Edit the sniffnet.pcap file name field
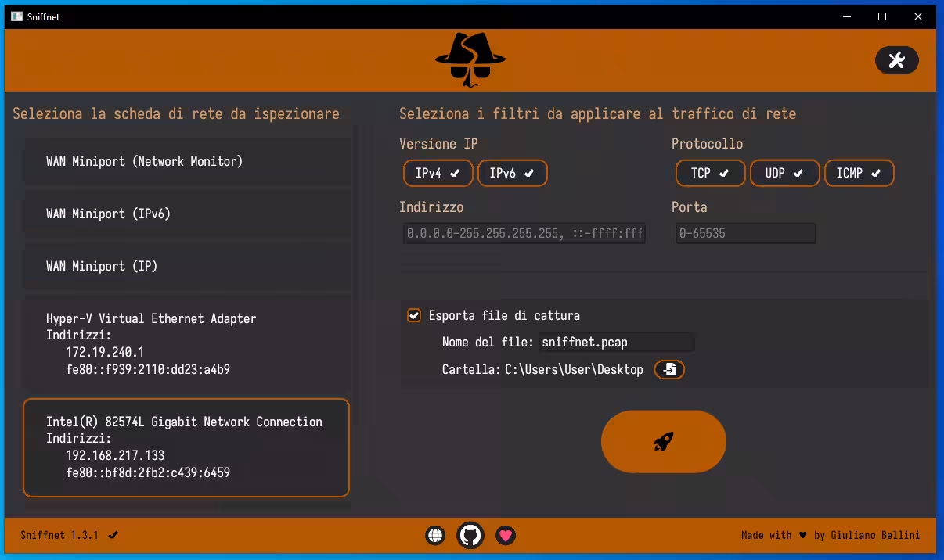 [x=615, y=342]
